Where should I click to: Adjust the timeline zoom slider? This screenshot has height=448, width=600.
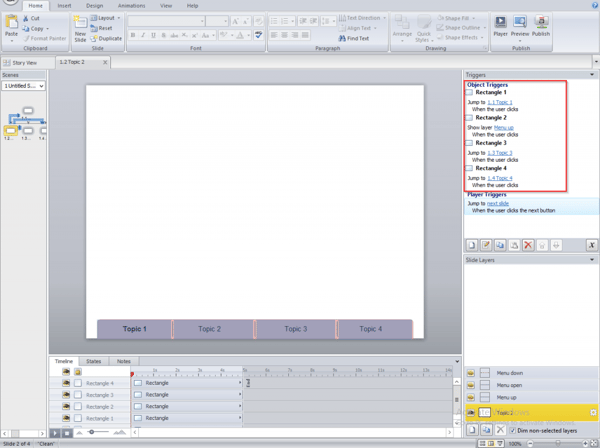coord(92,432)
